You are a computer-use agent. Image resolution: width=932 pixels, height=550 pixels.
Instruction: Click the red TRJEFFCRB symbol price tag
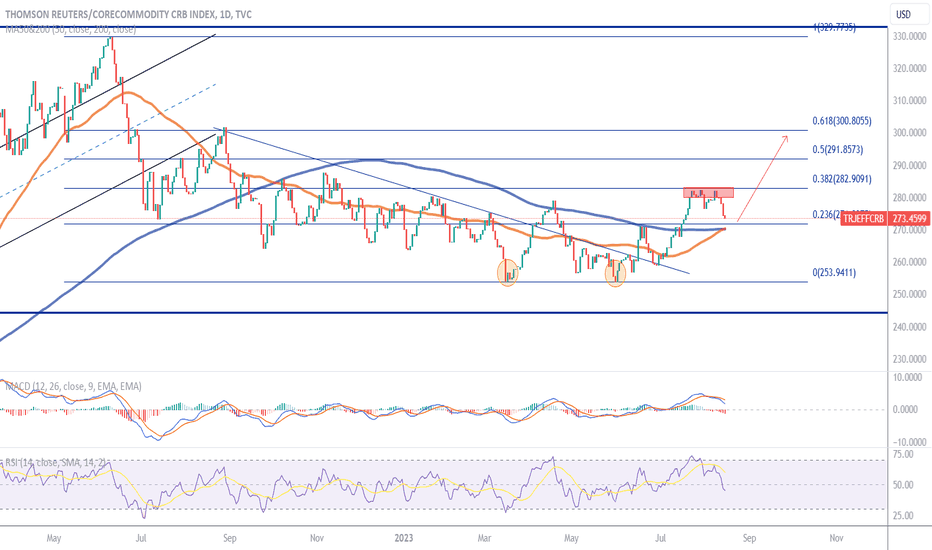(x=865, y=219)
